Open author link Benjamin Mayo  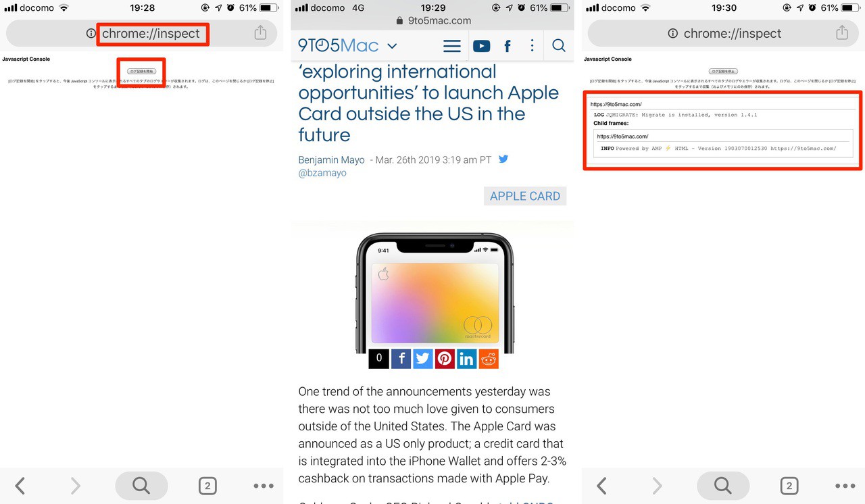[x=331, y=160]
